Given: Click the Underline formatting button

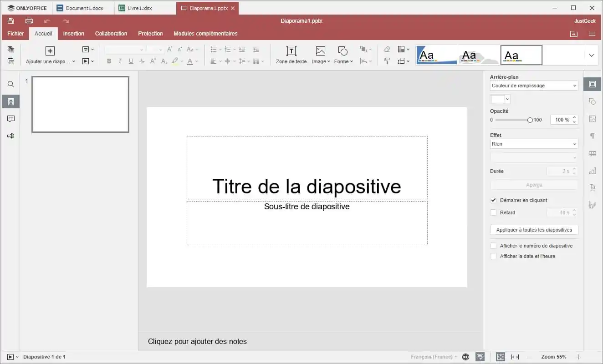Looking at the screenshot, I should tap(131, 61).
